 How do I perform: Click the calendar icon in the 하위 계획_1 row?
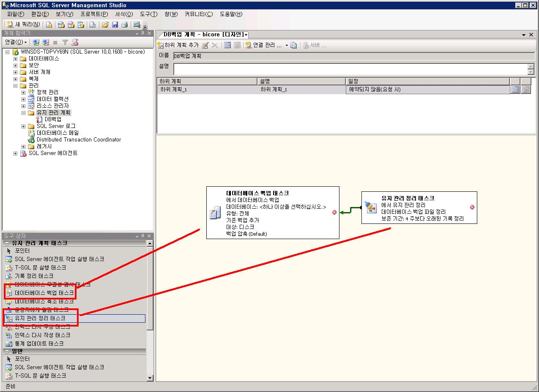[515, 90]
